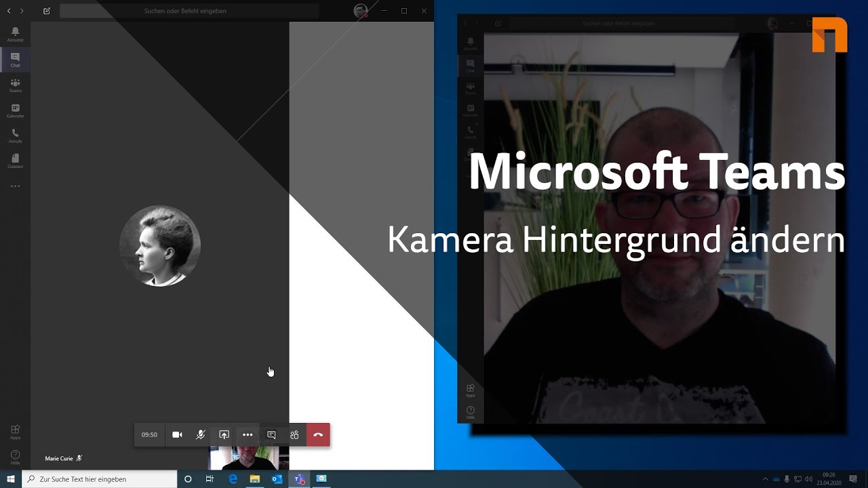Screen dimensions: 868x488
Task: Open Windows notification center
Action: (853, 479)
